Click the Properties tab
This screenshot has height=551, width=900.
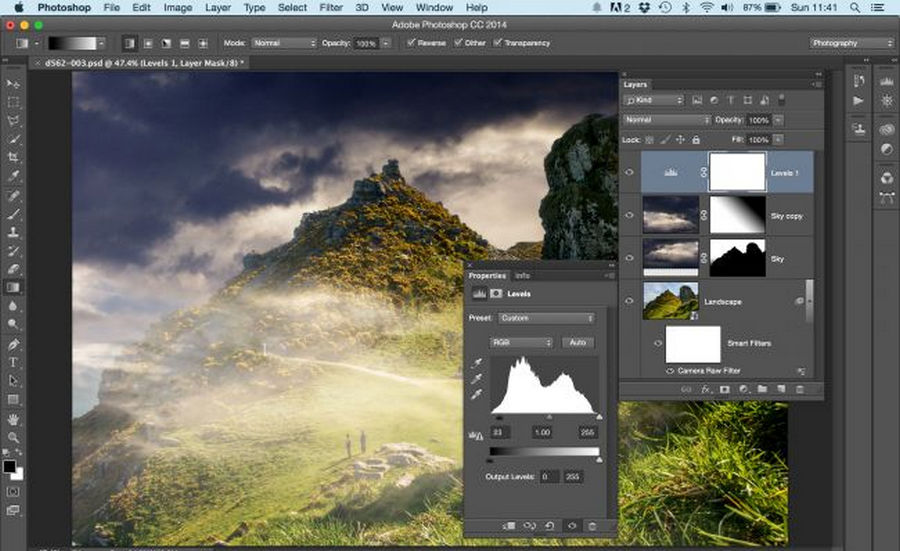click(x=487, y=276)
